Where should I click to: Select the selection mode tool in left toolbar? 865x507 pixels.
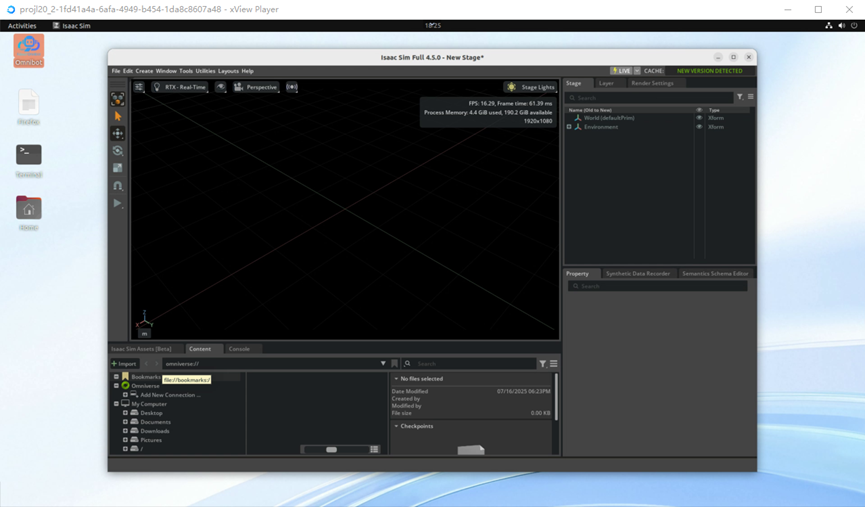point(118,99)
